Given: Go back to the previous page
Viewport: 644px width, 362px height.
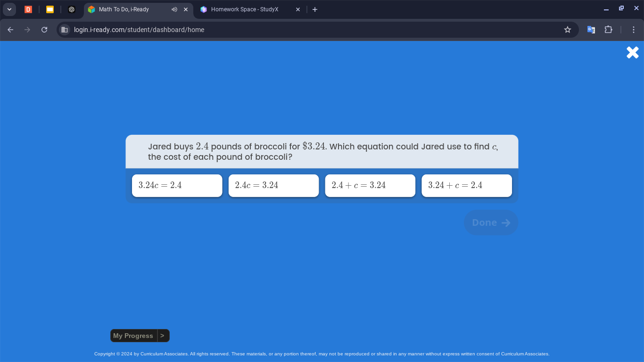Looking at the screenshot, I should pyautogui.click(x=10, y=30).
